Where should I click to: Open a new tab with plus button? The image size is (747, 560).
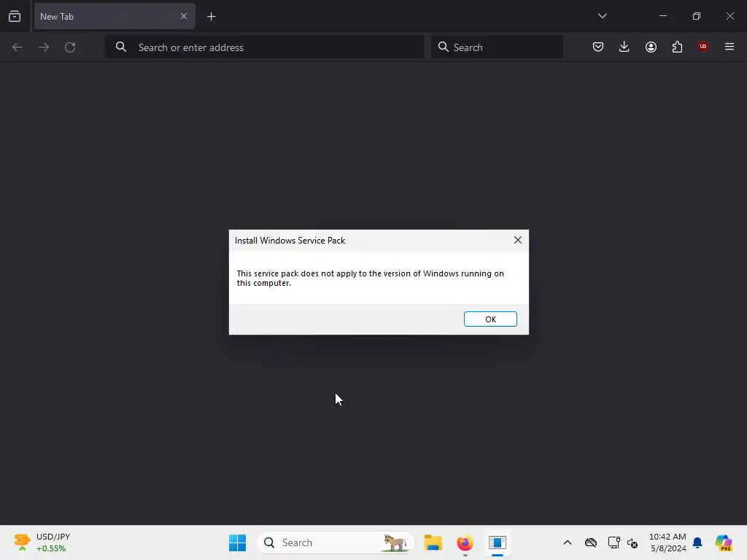pos(211,17)
